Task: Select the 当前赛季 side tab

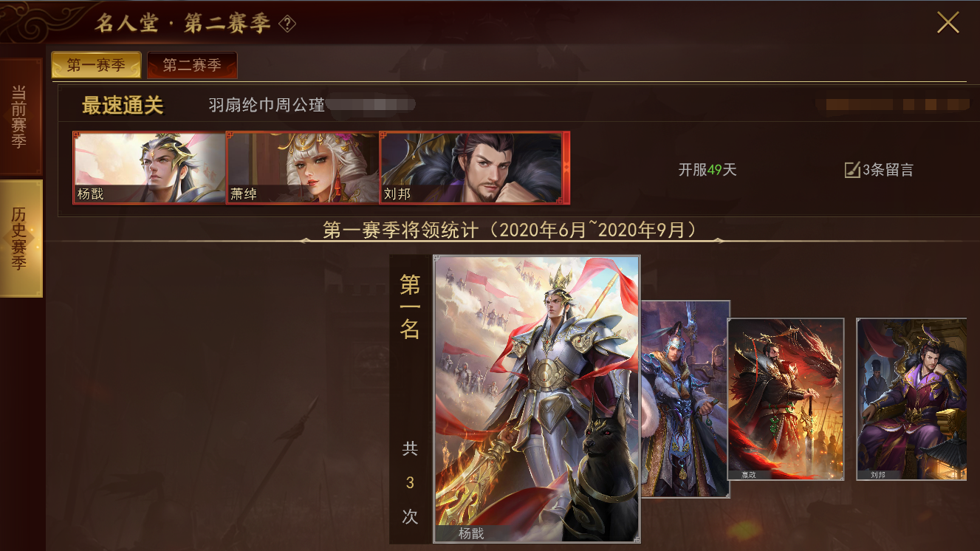Action: (20, 117)
